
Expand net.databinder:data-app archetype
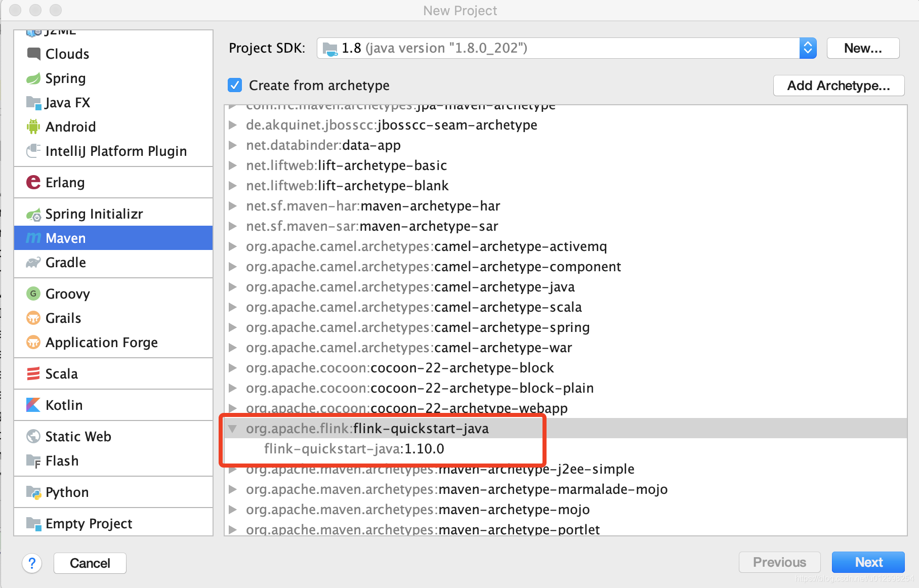(233, 145)
